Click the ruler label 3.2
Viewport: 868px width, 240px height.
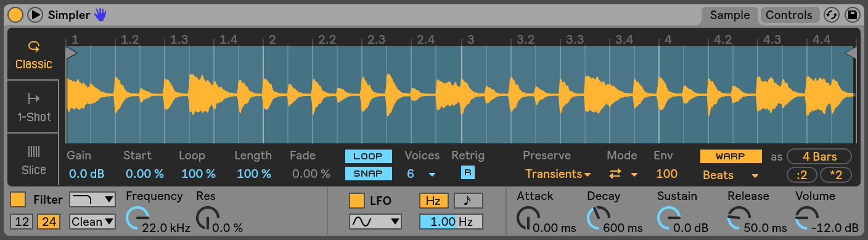[525, 40]
